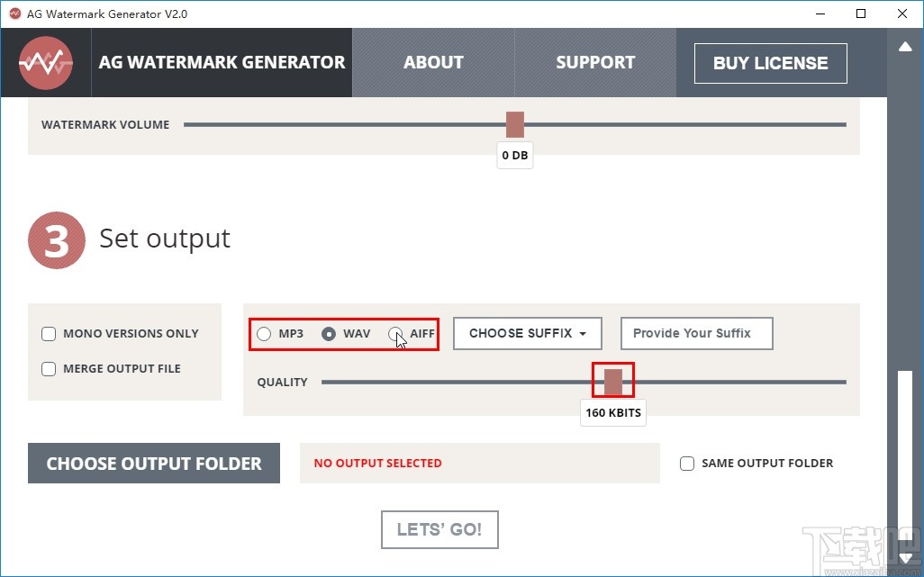Select the MP3 output format
Image resolution: width=924 pixels, height=577 pixels.
pyautogui.click(x=263, y=334)
